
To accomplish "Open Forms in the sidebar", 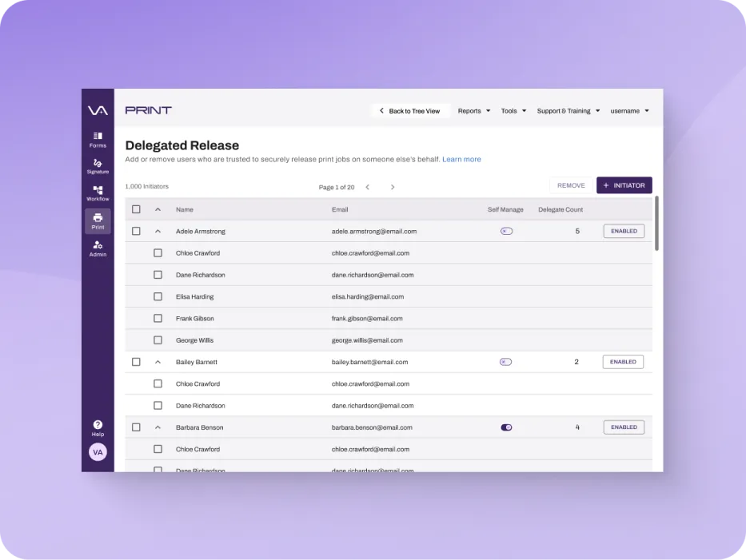I will click(98, 139).
